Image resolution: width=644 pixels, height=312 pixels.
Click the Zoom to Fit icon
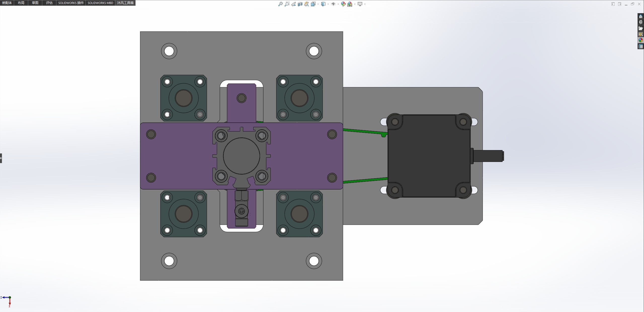click(x=280, y=4)
